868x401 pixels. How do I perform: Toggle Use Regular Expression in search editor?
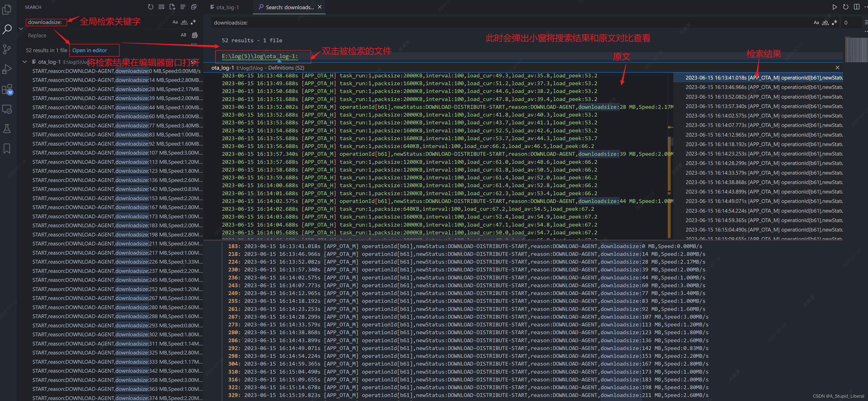(x=834, y=23)
